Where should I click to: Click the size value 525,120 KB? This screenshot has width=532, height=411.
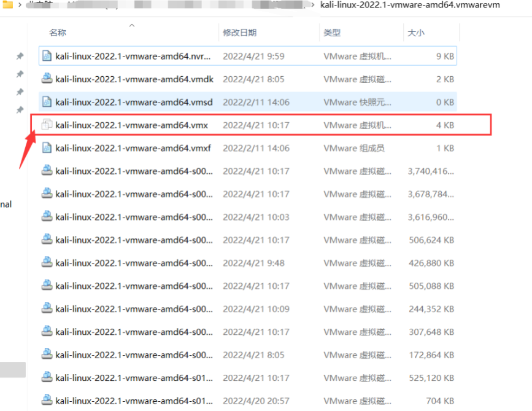431,378
